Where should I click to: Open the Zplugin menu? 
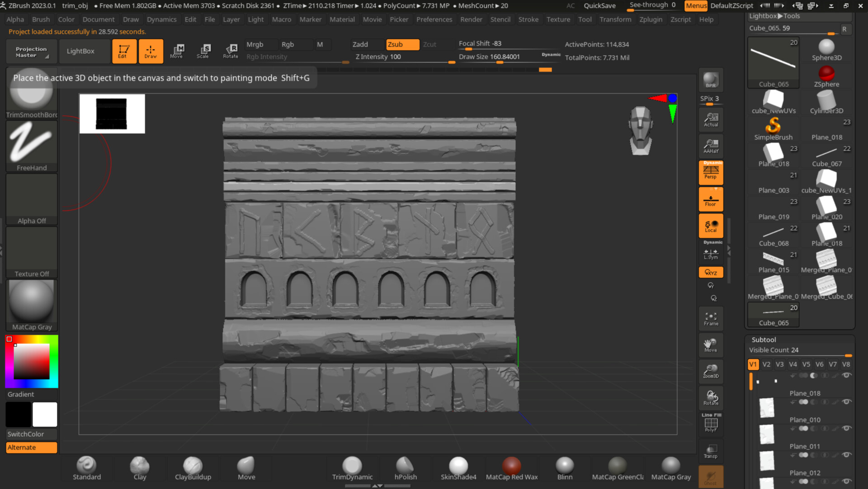(x=651, y=19)
